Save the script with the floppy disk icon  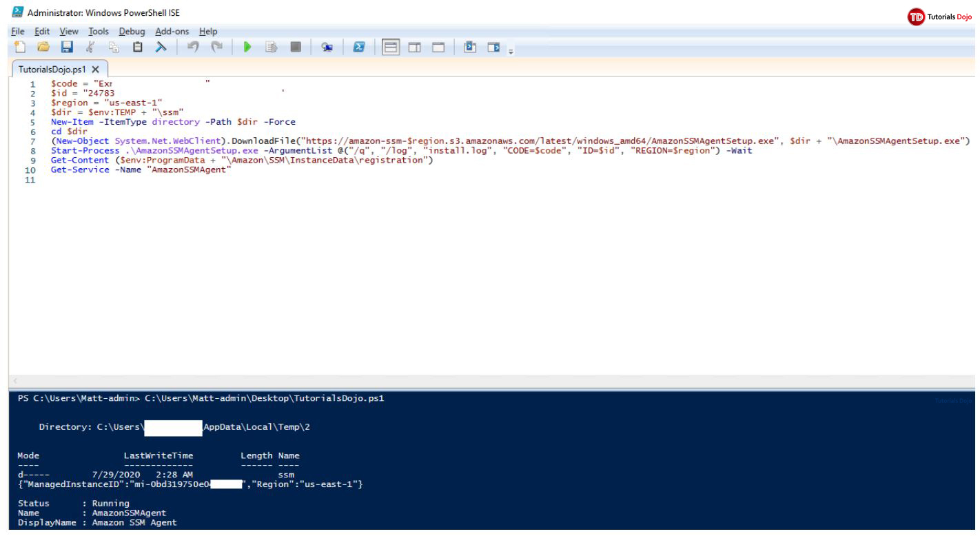(67, 48)
